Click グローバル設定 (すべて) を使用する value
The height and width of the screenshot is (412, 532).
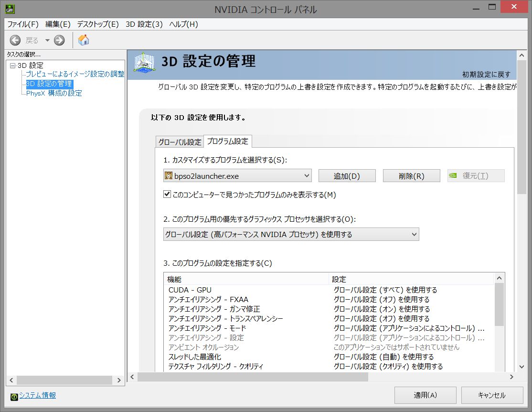(x=385, y=290)
